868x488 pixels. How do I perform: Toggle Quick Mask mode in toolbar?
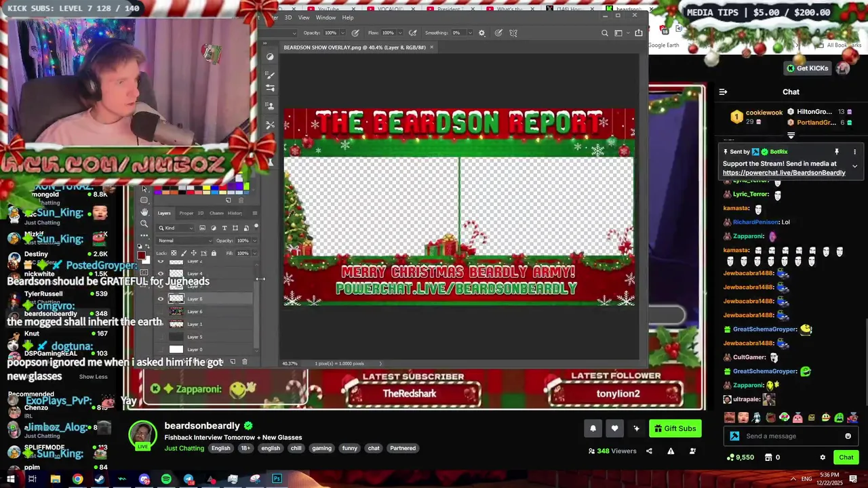tap(144, 272)
